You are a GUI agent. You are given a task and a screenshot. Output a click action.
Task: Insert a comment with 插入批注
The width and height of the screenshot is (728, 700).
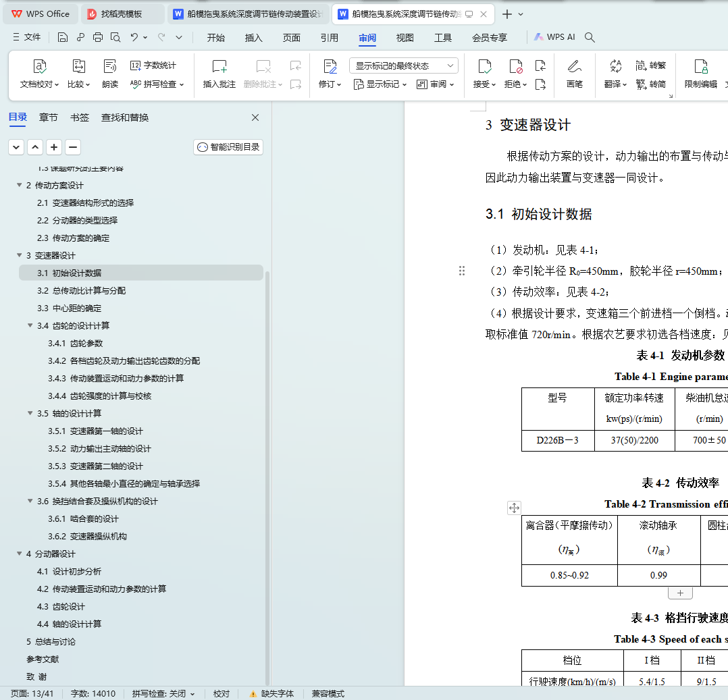(219, 74)
